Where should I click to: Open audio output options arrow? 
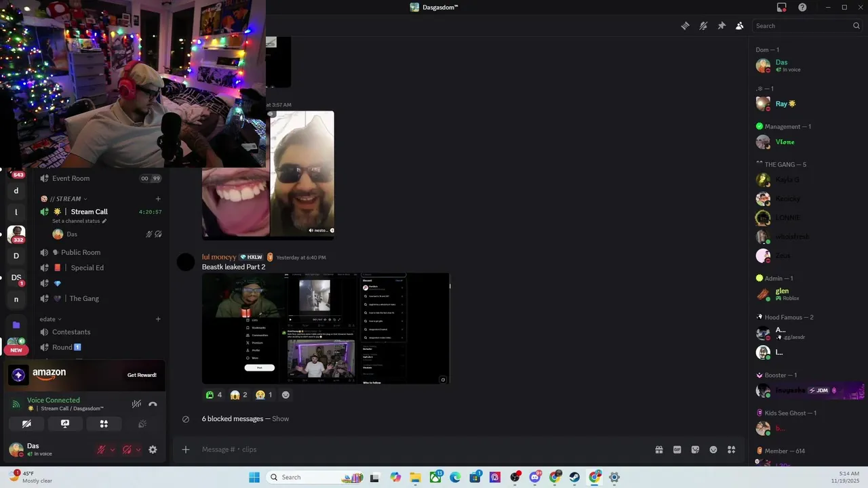[138, 449]
